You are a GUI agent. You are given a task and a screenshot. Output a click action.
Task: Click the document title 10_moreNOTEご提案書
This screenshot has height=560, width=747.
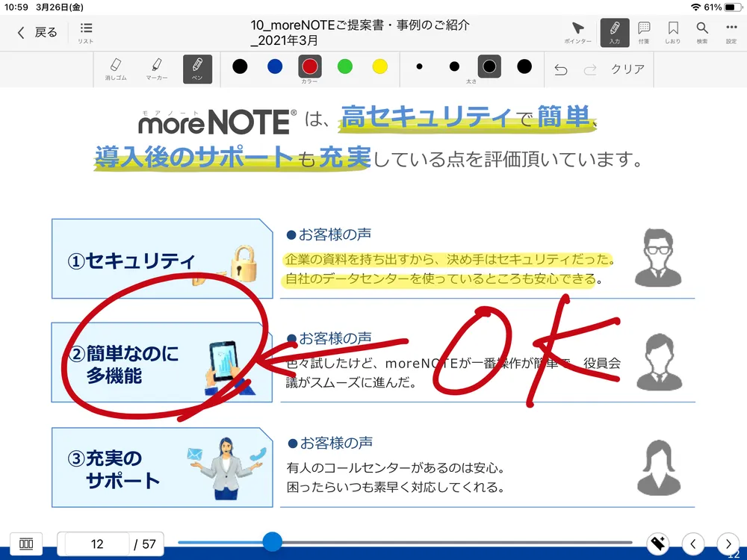360,32
